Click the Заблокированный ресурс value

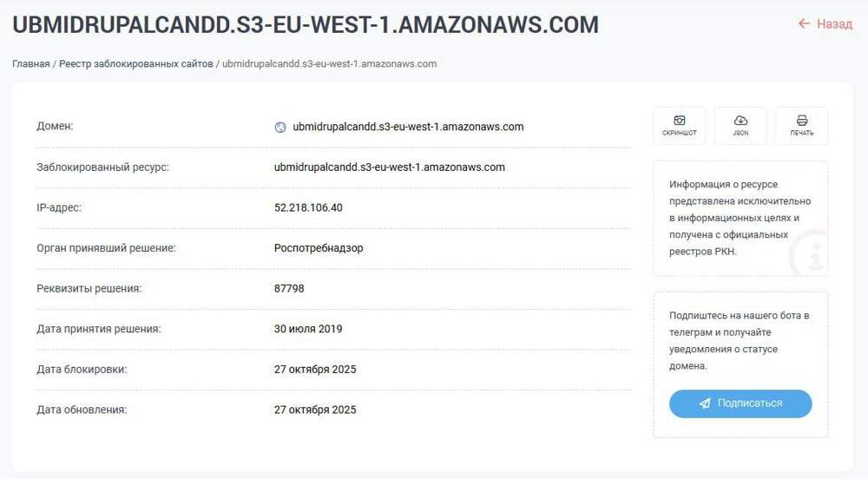tap(389, 167)
